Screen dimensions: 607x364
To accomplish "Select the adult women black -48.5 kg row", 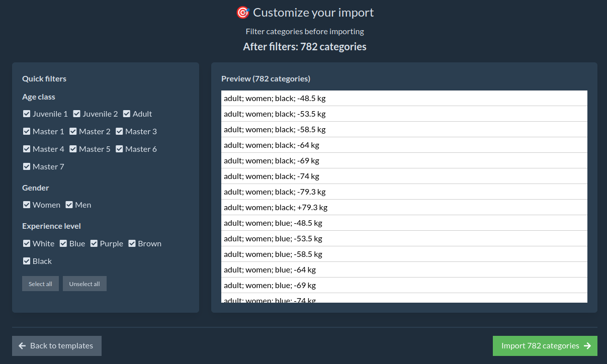I will pyautogui.click(x=404, y=99).
